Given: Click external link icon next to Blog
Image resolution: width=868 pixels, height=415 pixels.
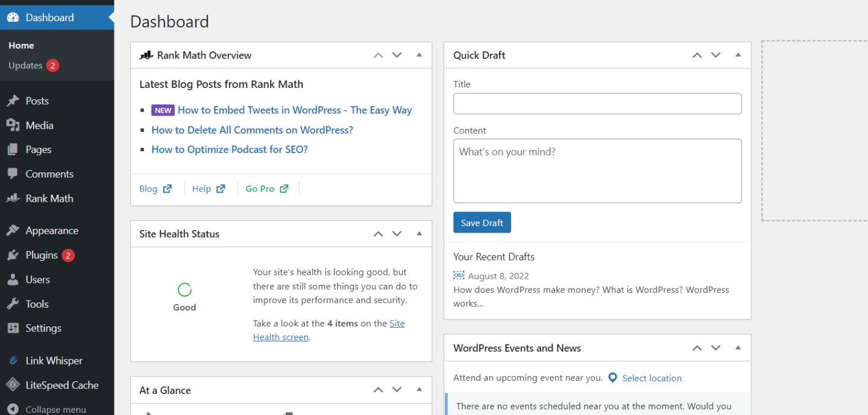Looking at the screenshot, I should (x=168, y=189).
